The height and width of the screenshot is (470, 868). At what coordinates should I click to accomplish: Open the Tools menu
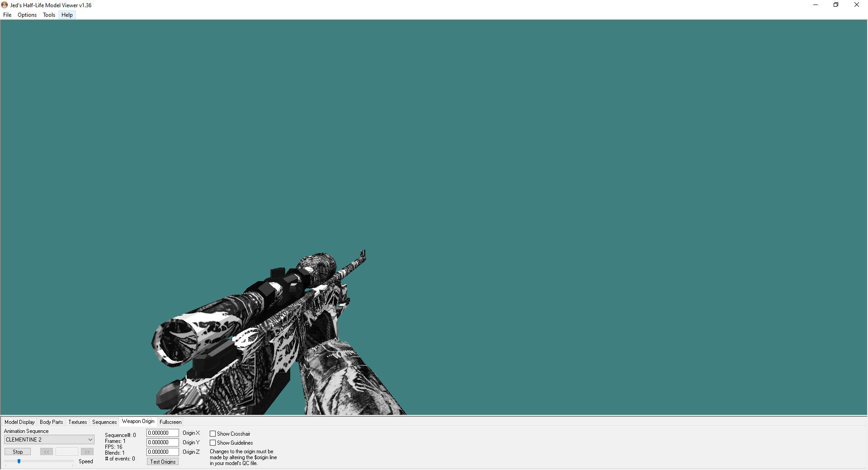point(49,15)
